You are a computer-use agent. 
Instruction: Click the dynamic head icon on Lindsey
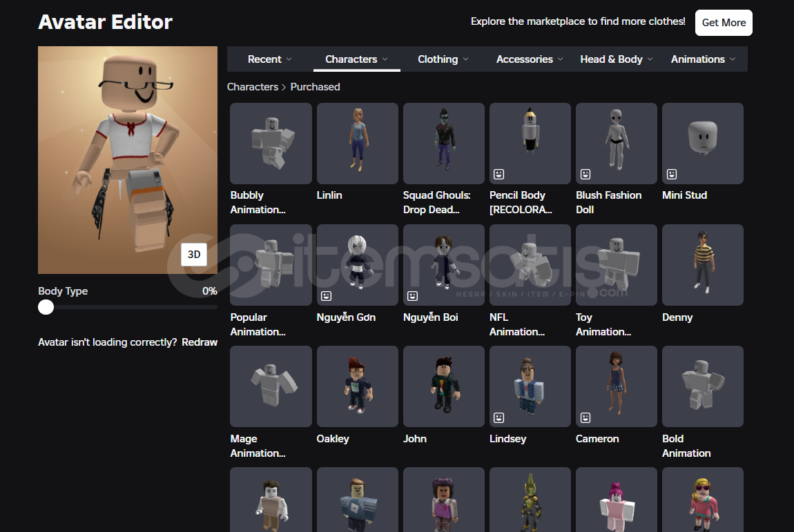tap(498, 417)
